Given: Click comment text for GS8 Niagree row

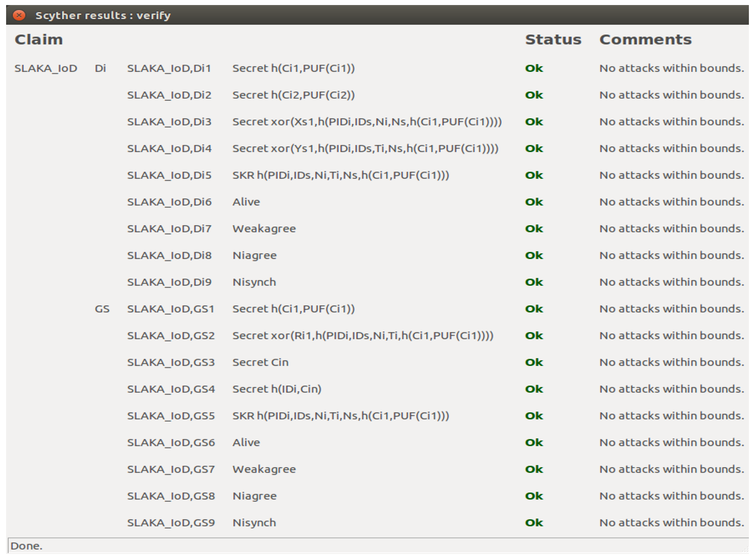Looking at the screenshot, I should pos(671,496).
